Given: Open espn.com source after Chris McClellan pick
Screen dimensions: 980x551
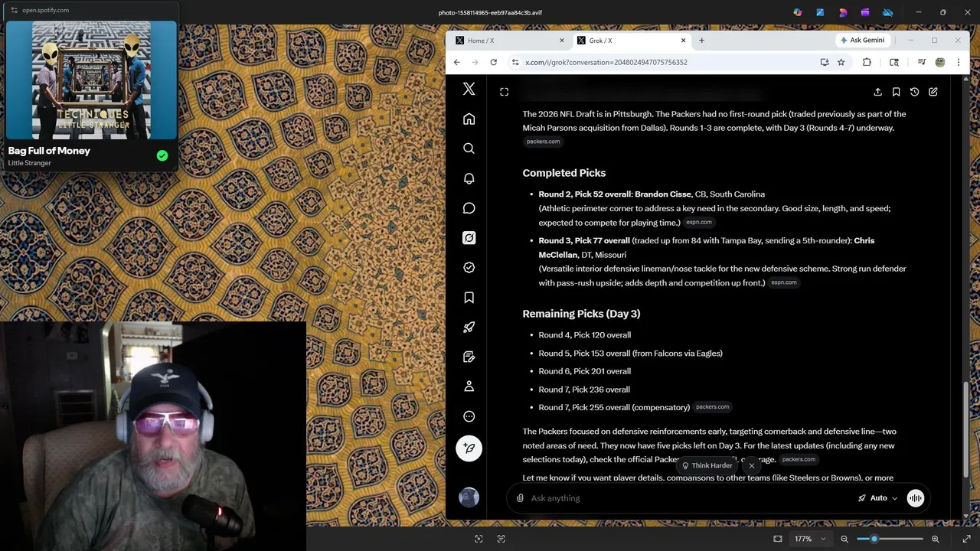Looking at the screenshot, I should tap(784, 282).
